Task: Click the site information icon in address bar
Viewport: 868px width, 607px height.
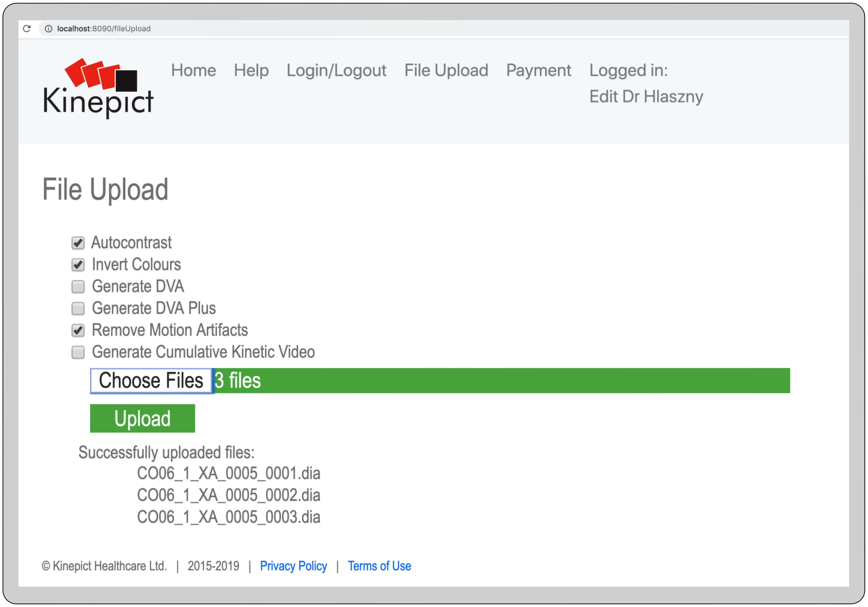Action: click(48, 29)
